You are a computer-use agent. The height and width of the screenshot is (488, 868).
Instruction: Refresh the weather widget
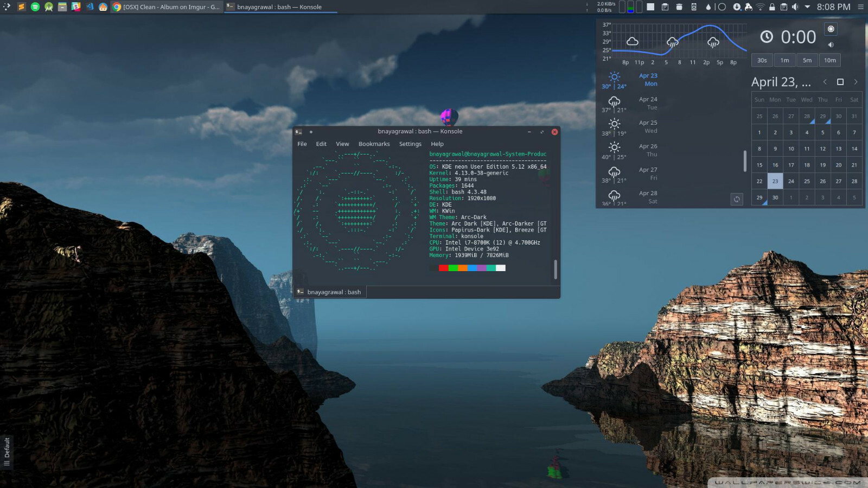(x=737, y=199)
